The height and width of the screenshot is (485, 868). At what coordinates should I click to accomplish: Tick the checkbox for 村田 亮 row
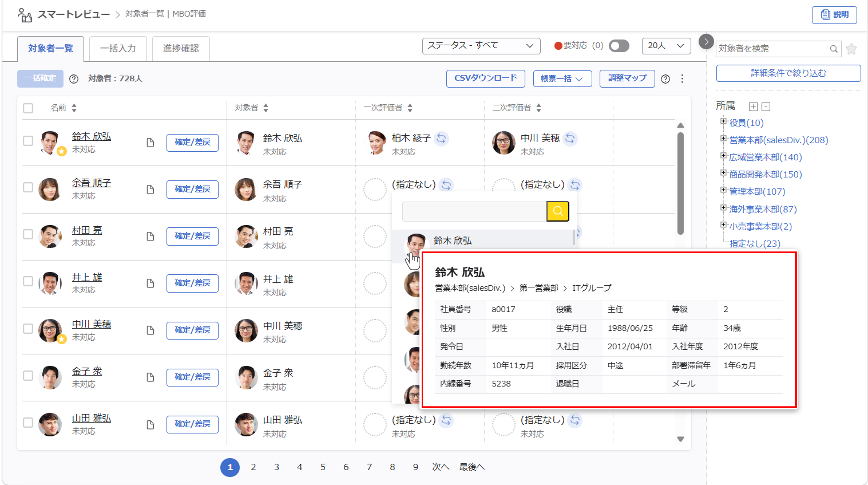[28, 234]
